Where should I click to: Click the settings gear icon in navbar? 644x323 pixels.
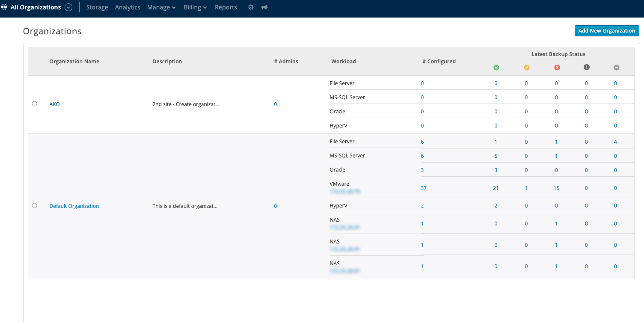pos(251,7)
